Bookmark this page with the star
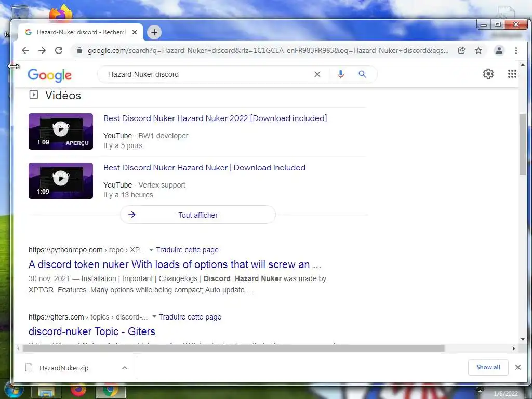The image size is (532, 399). click(478, 50)
